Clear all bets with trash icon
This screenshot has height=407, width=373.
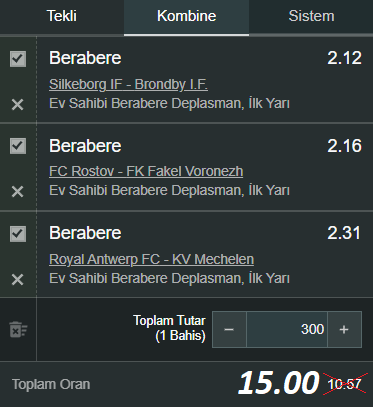coord(18,329)
